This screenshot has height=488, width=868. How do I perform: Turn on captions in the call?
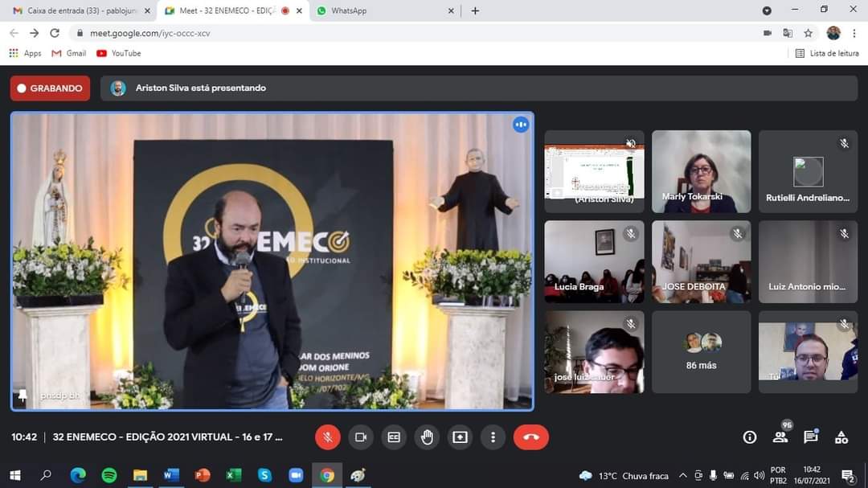[x=394, y=437]
